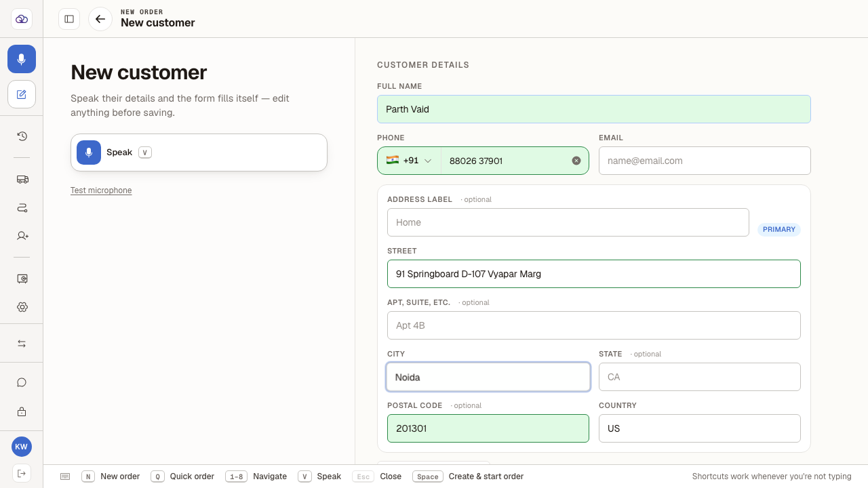Open the history clock icon in the sidebar
This screenshot has width=868, height=488.
click(22, 136)
